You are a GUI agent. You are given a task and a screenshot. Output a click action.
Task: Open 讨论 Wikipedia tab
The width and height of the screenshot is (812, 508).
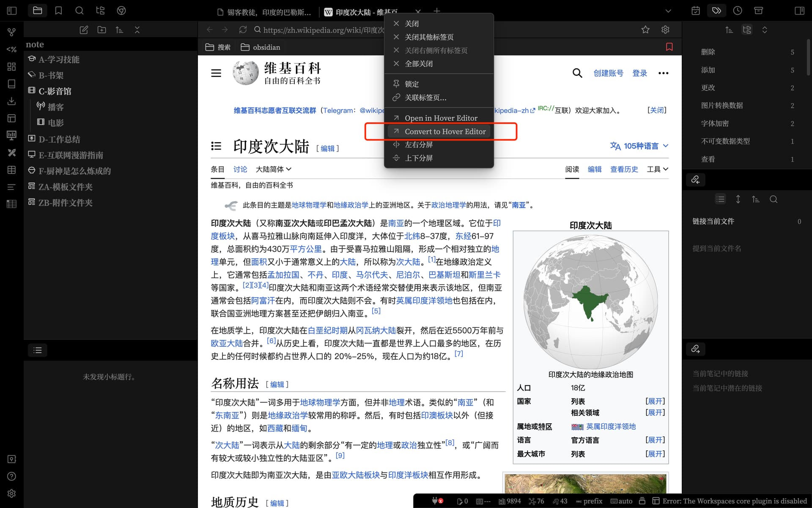[240, 169]
